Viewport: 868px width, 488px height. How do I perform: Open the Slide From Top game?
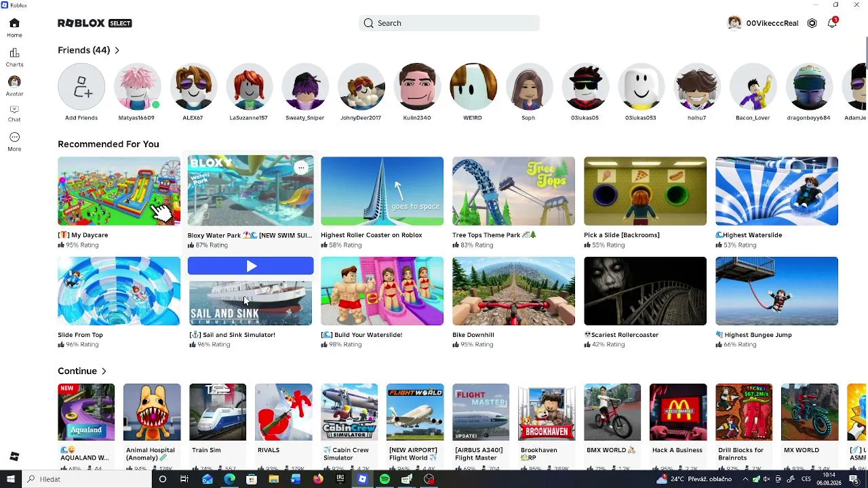coord(119,291)
